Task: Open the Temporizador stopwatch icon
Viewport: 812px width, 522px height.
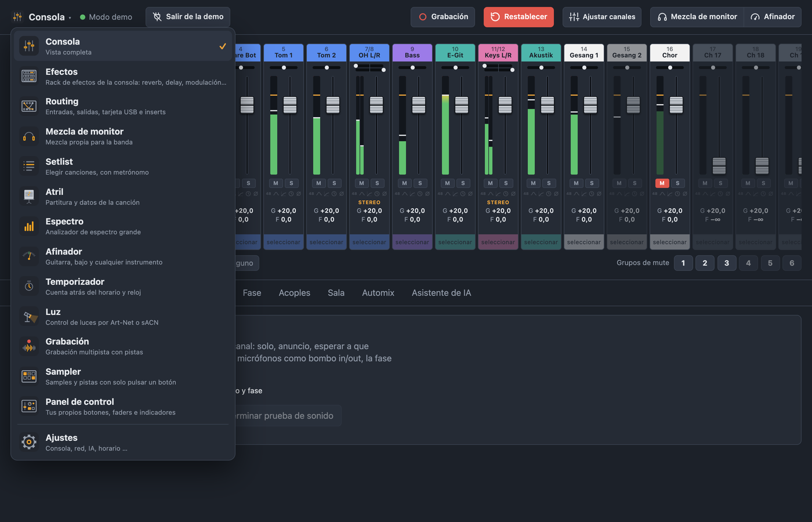Action: pos(29,287)
